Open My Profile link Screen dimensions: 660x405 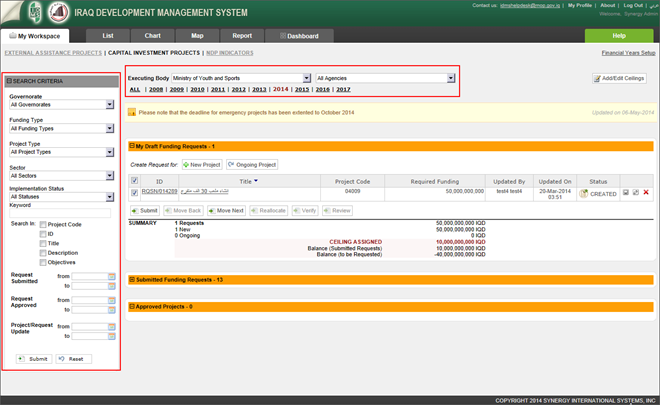580,5
